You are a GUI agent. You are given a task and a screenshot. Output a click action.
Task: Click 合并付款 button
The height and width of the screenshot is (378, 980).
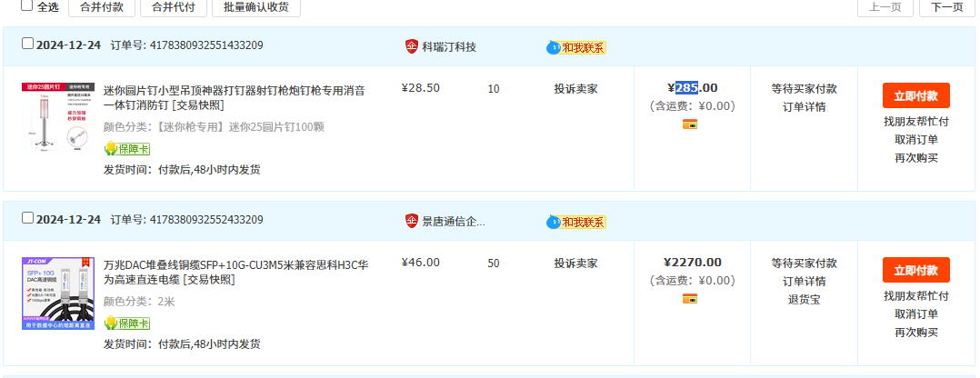pyautogui.click(x=102, y=6)
